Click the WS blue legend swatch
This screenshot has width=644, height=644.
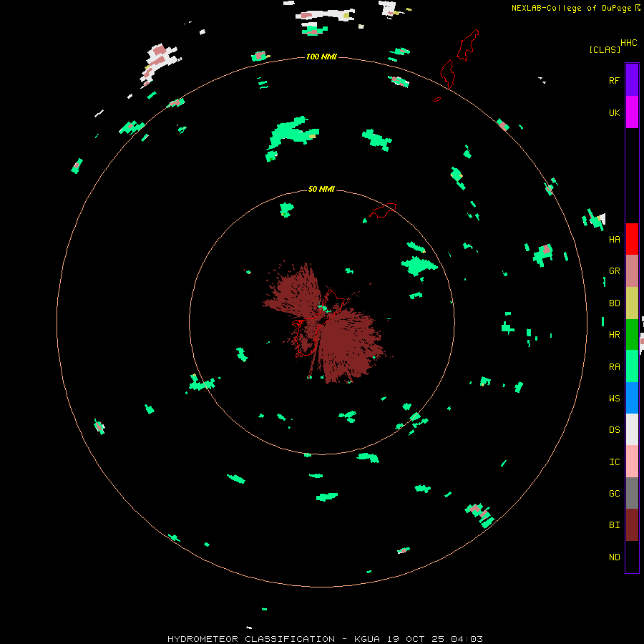coord(632,398)
